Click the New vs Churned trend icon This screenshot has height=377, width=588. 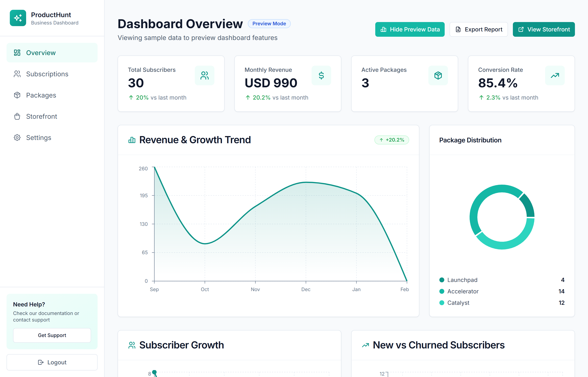point(365,345)
